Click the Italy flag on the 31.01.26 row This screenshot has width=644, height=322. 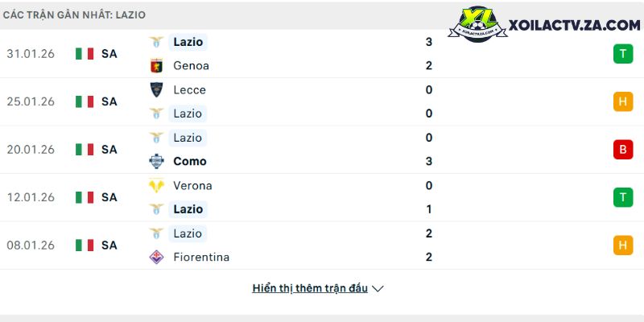point(85,54)
